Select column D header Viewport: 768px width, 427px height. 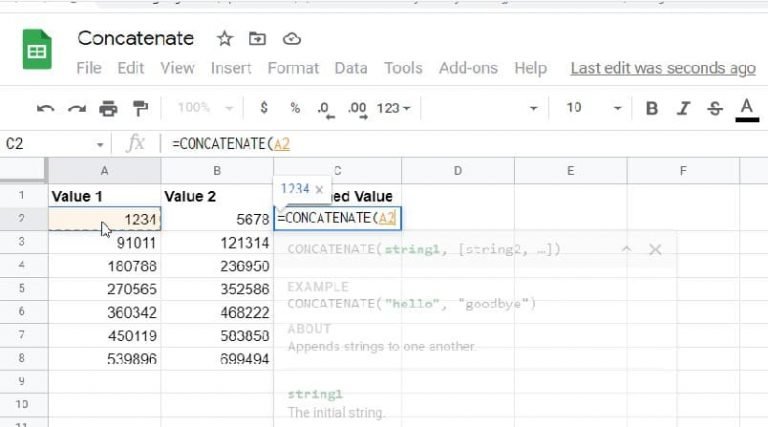point(457,171)
